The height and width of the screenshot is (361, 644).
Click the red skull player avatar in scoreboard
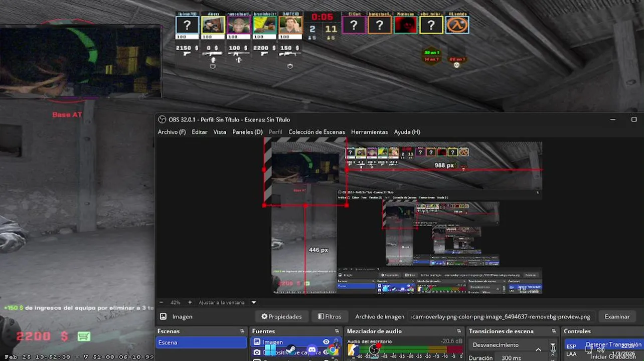point(405,25)
